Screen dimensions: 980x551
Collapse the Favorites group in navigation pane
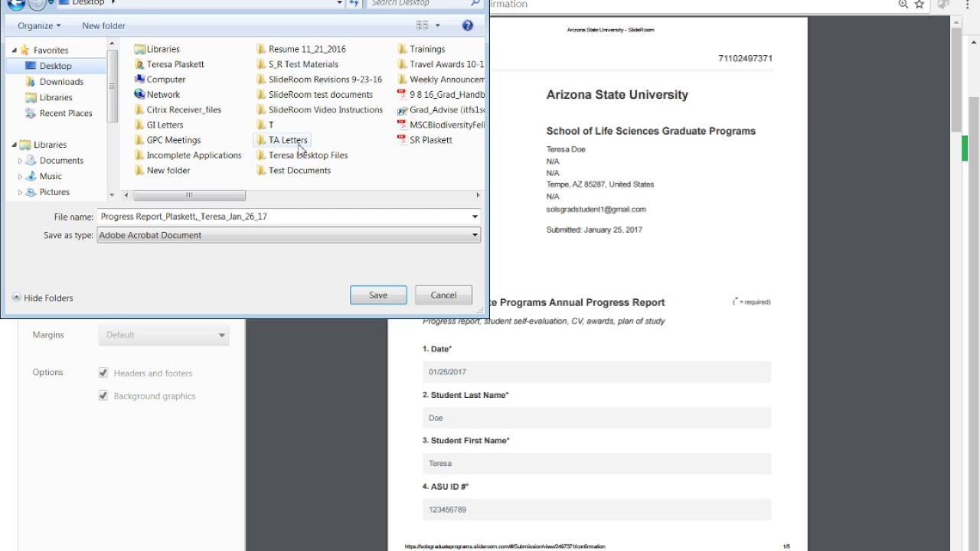tap(15, 51)
